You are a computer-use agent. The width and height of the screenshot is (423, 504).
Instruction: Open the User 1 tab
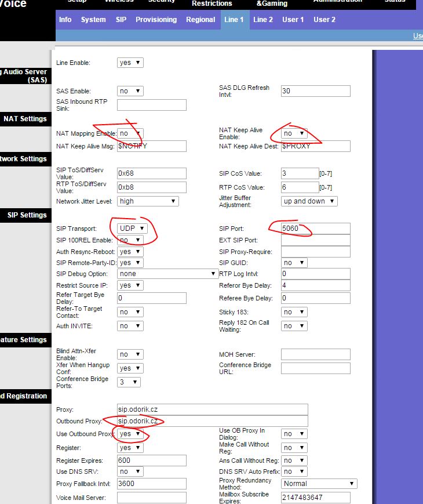[293, 20]
